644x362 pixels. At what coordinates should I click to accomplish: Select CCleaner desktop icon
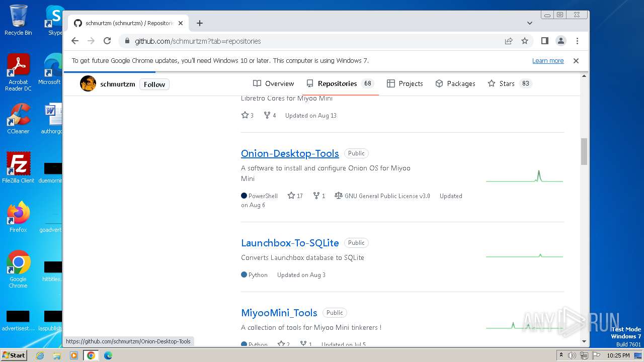tap(18, 119)
